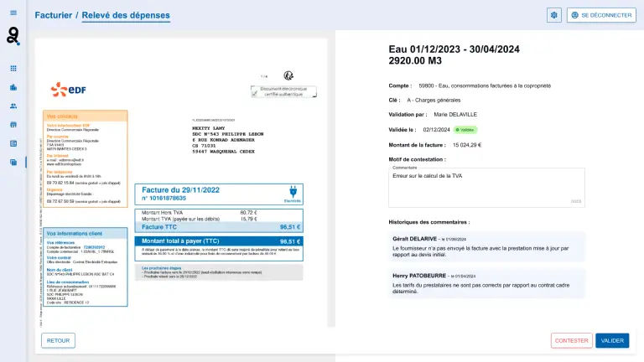
Task: Open the active stacked-documents sidebar icon
Action: [13, 162]
